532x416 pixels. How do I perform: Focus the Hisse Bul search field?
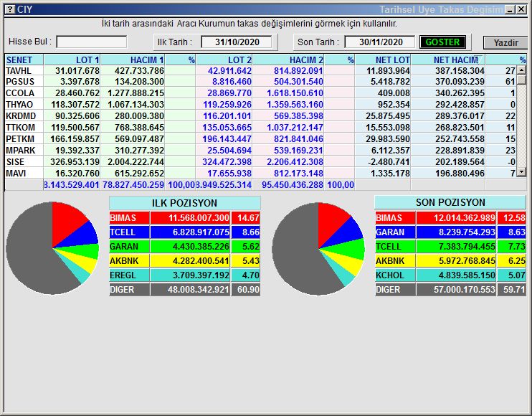pyautogui.click(x=91, y=42)
